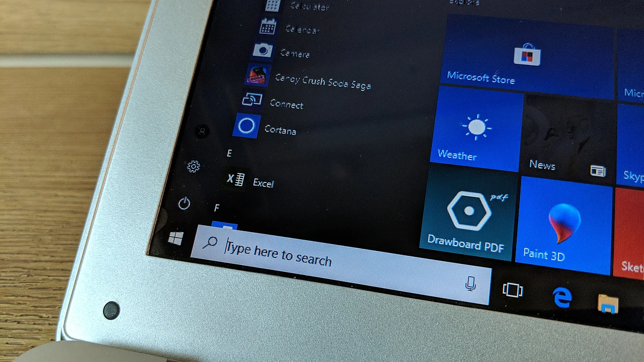The width and height of the screenshot is (644, 362).
Task: Open Settings gear in Start sidebar
Action: pyautogui.click(x=193, y=167)
